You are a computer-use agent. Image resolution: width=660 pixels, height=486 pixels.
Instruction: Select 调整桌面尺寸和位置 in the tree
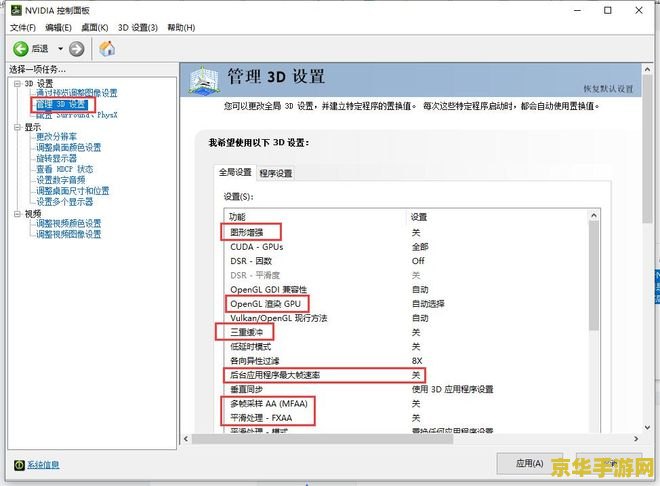(x=72, y=191)
